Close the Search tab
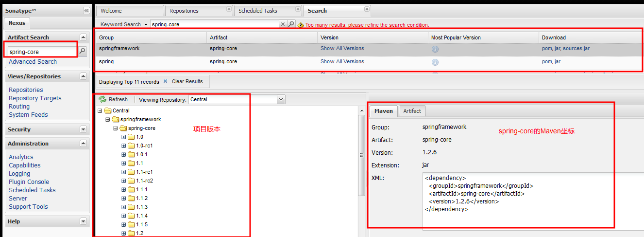This screenshot has width=644, height=237. point(367,9)
